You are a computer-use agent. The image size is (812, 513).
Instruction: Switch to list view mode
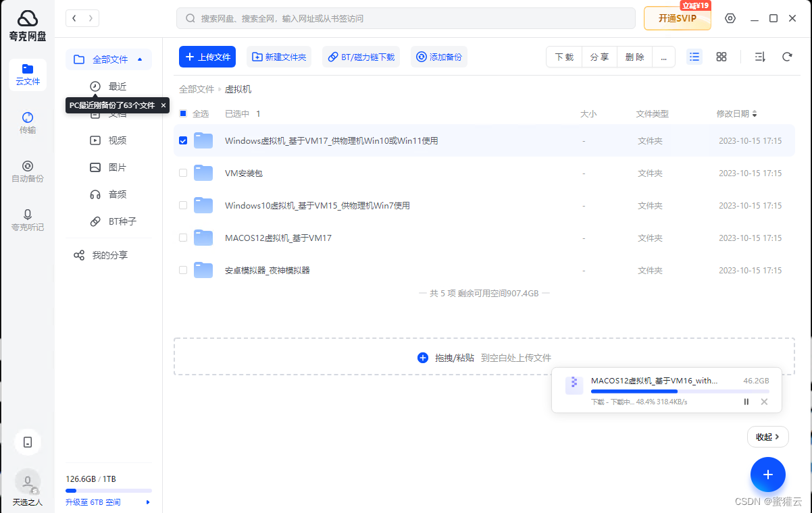click(x=694, y=57)
